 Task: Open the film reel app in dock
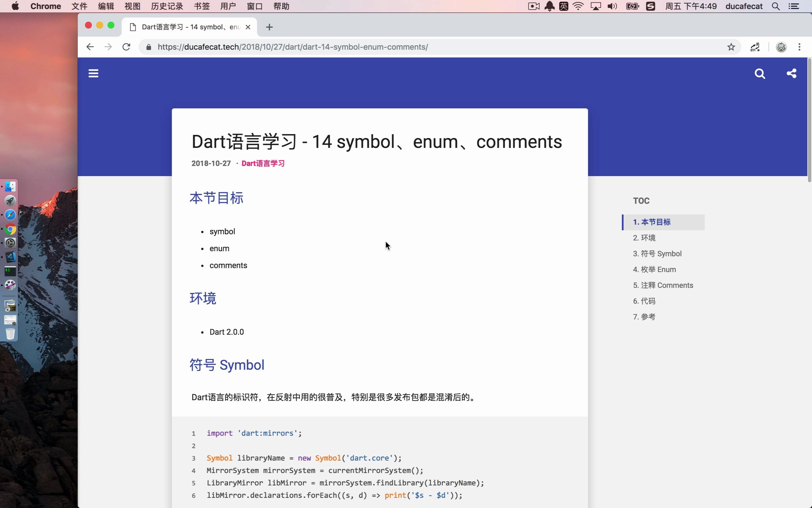pos(10,285)
